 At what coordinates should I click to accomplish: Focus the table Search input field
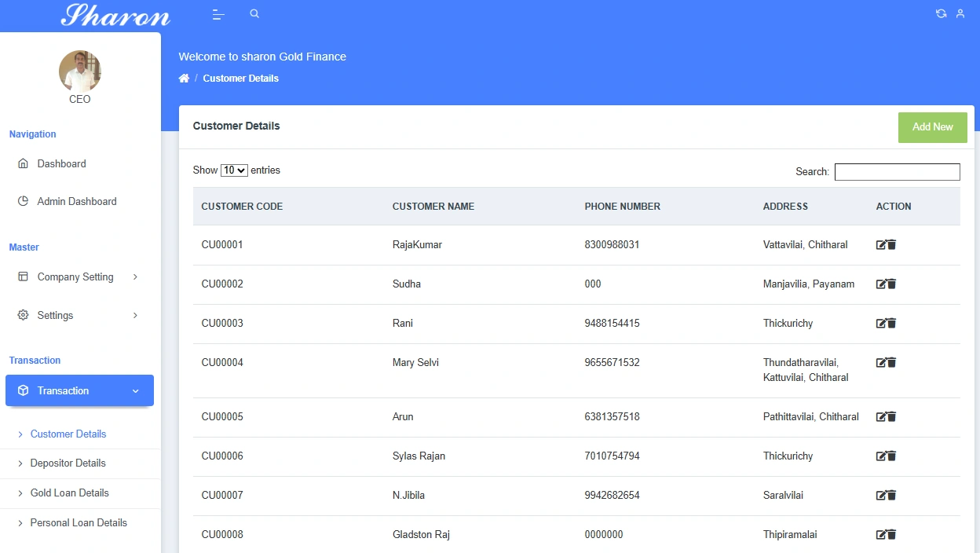click(898, 172)
